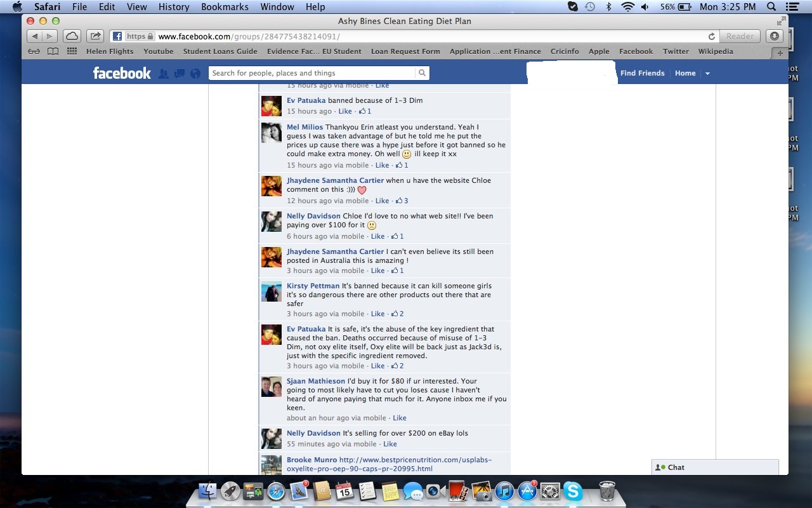Open Facebook friend requests icon
The height and width of the screenshot is (508, 812).
(163, 74)
